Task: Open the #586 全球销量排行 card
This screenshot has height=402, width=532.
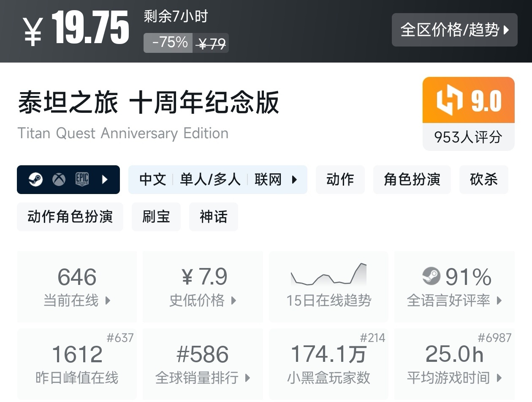Action: (x=203, y=364)
